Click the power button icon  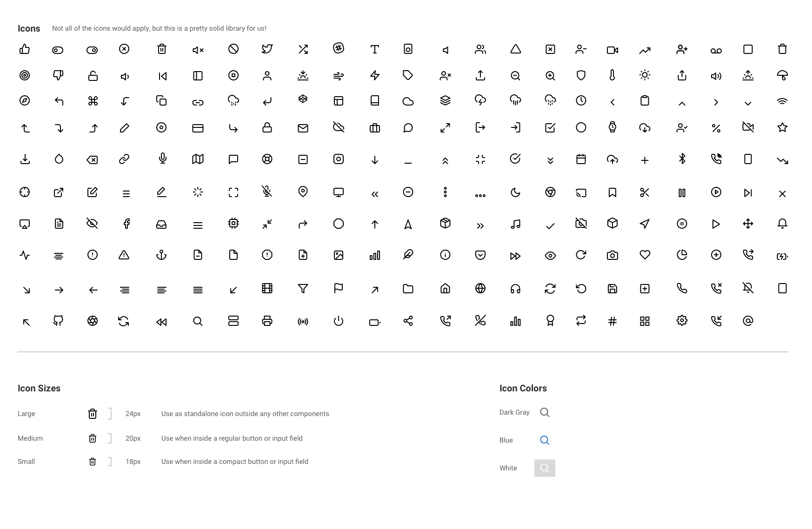[x=338, y=321]
